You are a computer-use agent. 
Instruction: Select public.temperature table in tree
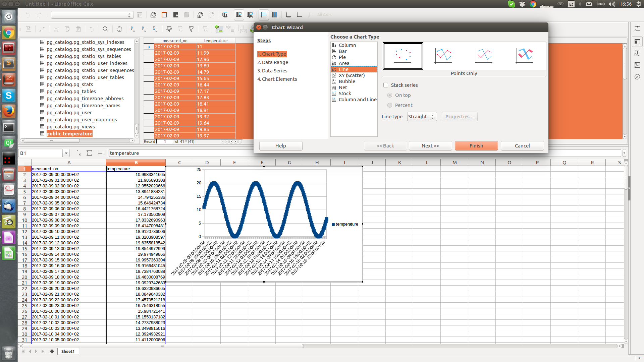pos(69,134)
